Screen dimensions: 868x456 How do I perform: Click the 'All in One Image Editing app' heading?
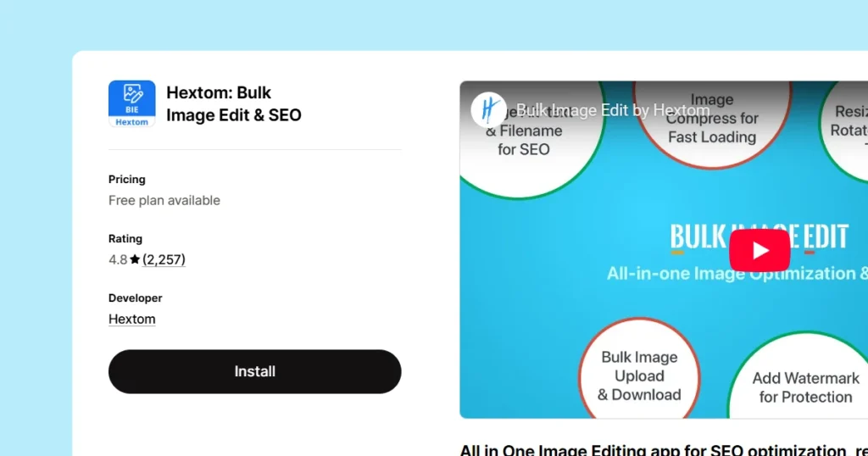click(x=664, y=449)
